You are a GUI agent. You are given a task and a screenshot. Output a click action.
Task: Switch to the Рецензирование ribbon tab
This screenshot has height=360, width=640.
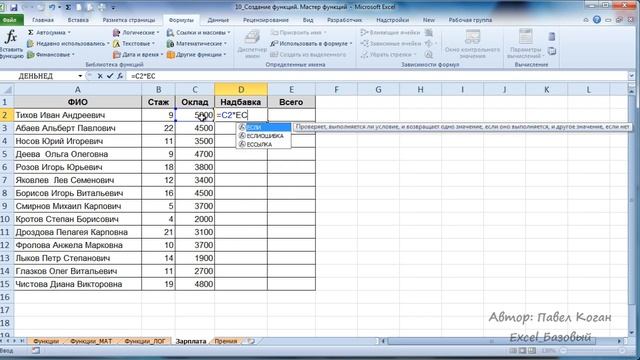[266, 20]
